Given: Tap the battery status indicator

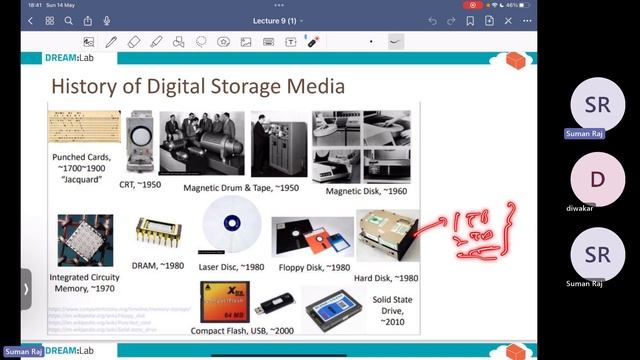Looking at the screenshot, I should coord(518,5).
